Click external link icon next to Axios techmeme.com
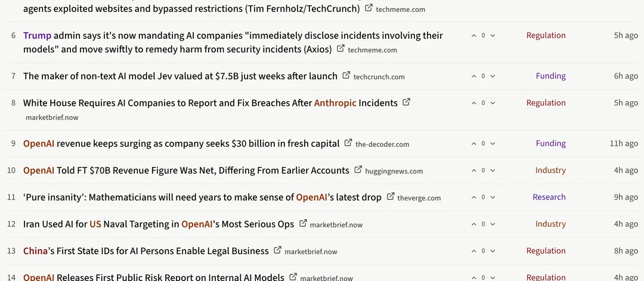Screen dimensions: 644x281 [x=340, y=49]
